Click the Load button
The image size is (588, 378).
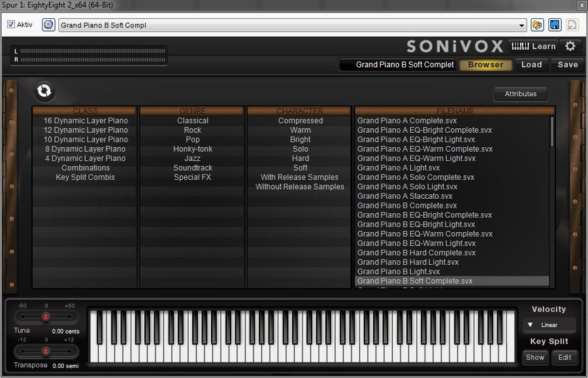tap(531, 65)
